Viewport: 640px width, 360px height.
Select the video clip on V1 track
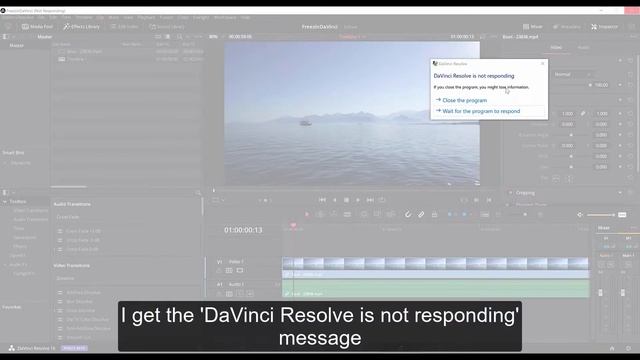tap(436, 267)
